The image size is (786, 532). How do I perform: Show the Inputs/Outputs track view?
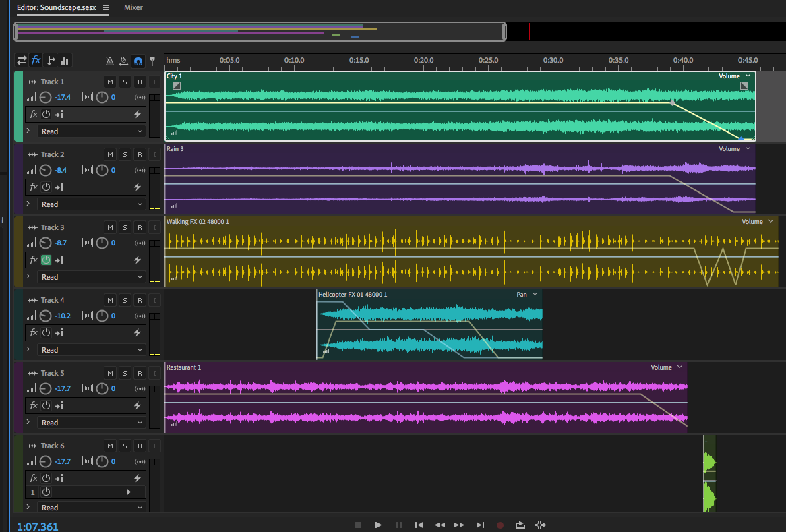(x=22, y=61)
